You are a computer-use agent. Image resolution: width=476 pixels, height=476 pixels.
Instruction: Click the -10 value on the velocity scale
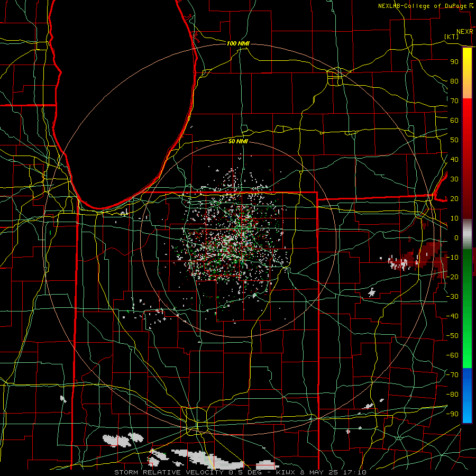point(452,258)
